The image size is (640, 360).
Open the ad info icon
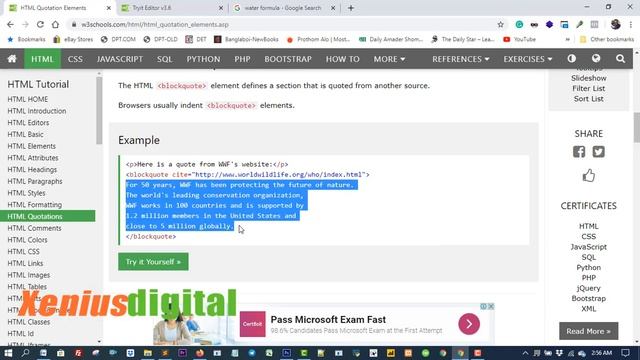(484, 306)
